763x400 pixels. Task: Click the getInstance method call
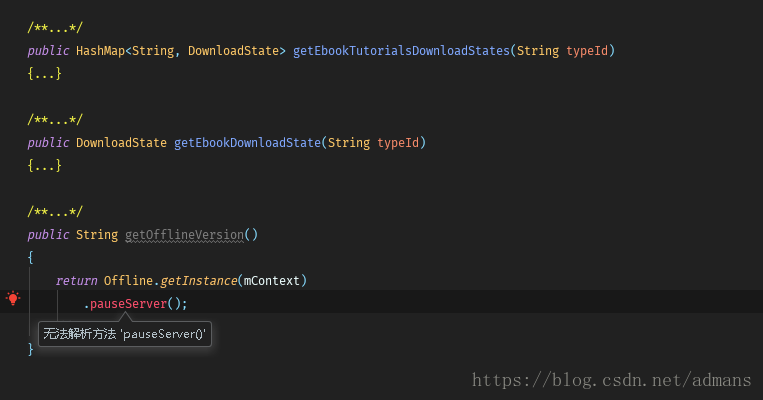(199, 281)
